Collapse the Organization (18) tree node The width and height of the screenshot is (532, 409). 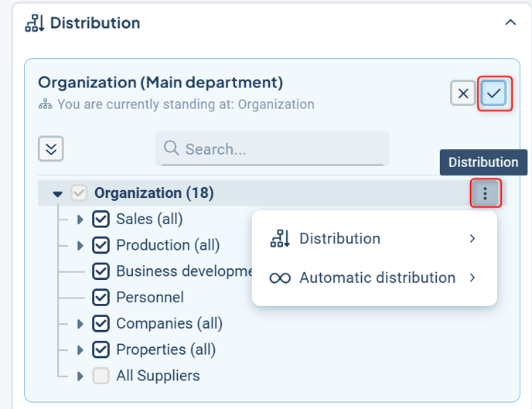[57, 194]
